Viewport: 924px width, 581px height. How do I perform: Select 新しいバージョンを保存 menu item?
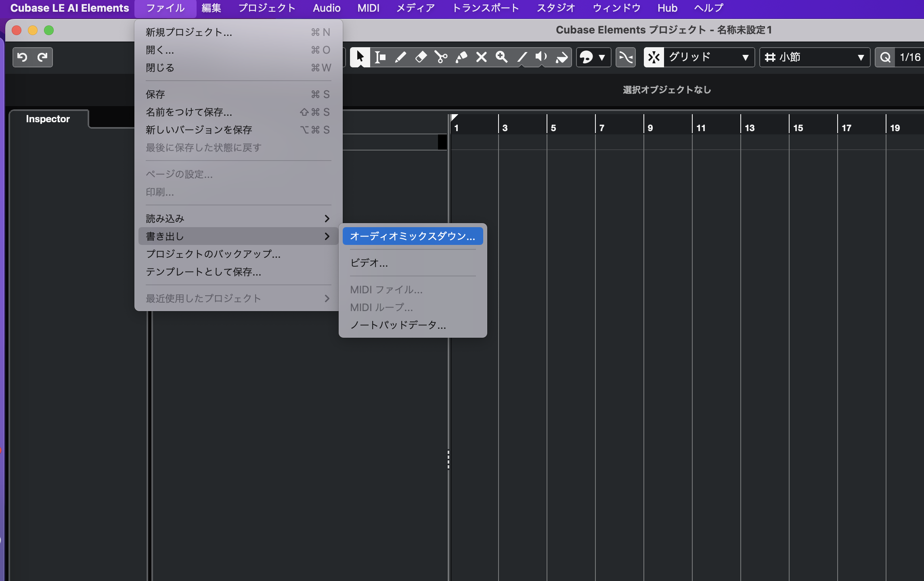point(238,130)
